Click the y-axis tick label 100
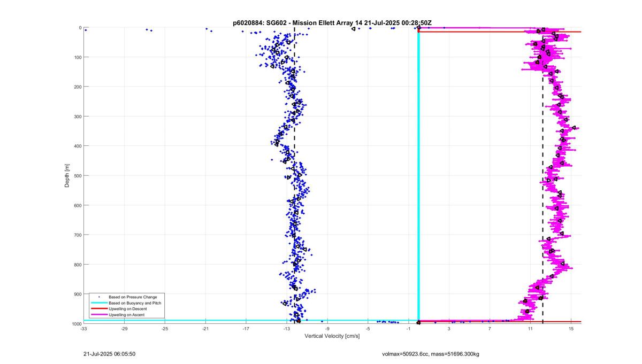 coord(78,57)
